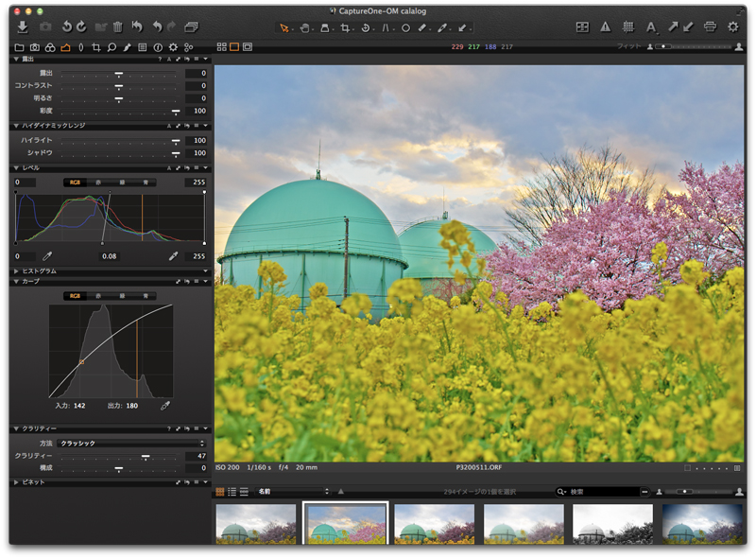Pick the curve eyedropper tool
Image resolution: width=756 pixels, height=558 pixels.
(x=165, y=405)
